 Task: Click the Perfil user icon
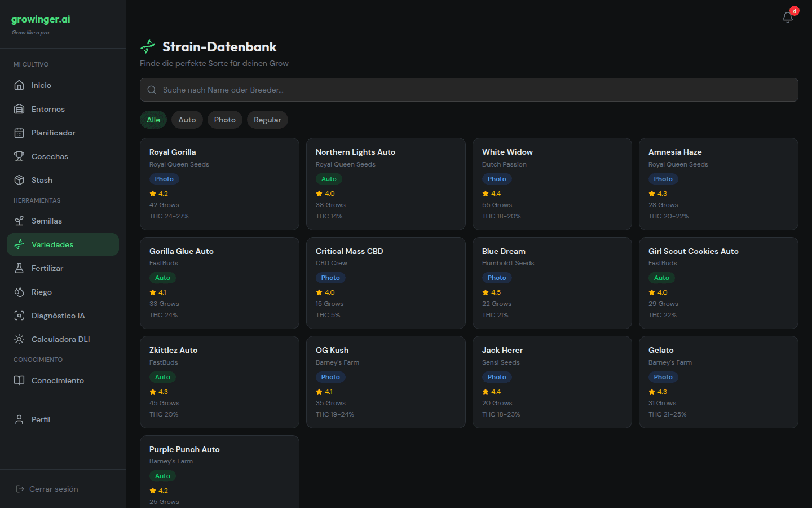[19, 419]
